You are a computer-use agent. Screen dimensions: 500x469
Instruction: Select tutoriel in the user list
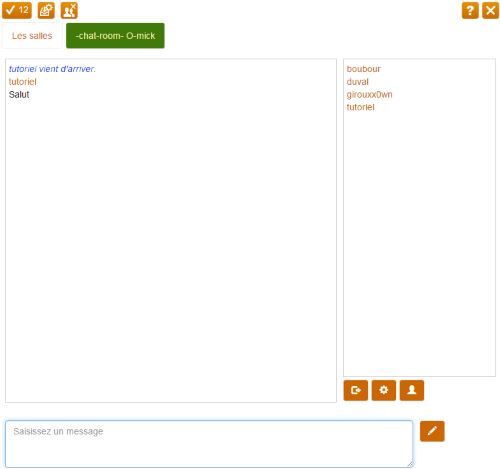coord(360,107)
